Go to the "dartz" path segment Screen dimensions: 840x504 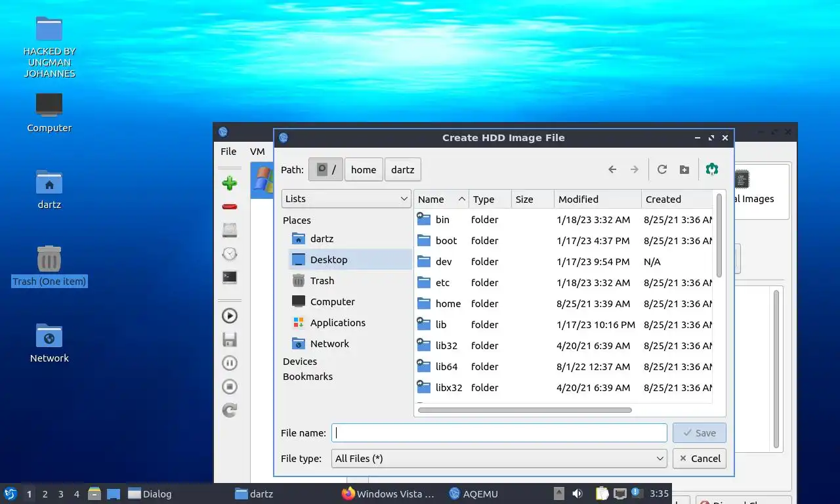coord(403,169)
